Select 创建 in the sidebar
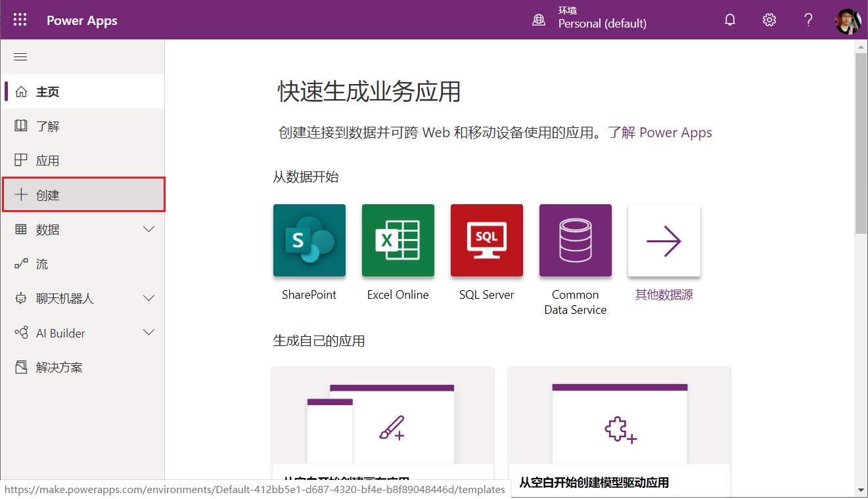The image size is (868, 499). click(x=83, y=194)
